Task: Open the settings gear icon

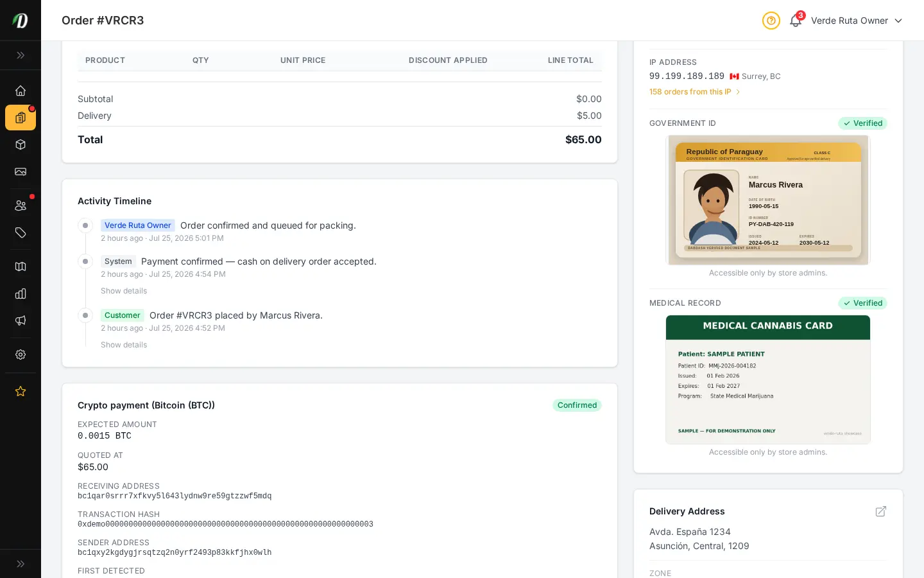Action: click(21, 355)
